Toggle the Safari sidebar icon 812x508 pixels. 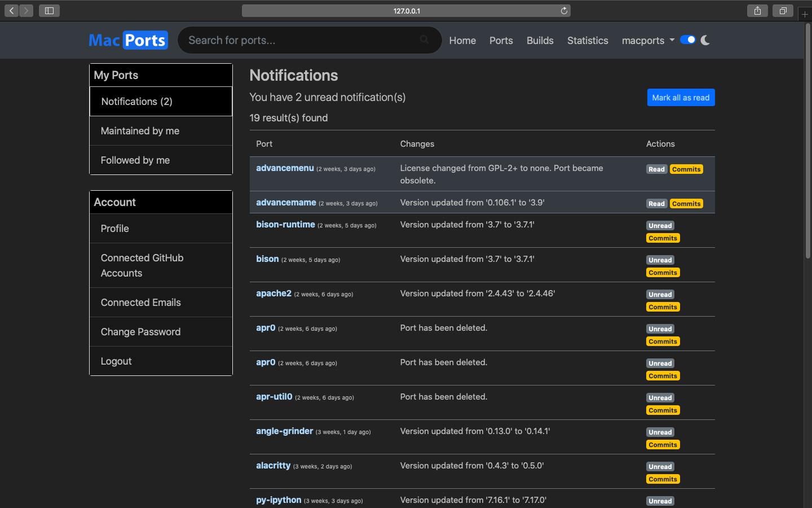pos(49,11)
